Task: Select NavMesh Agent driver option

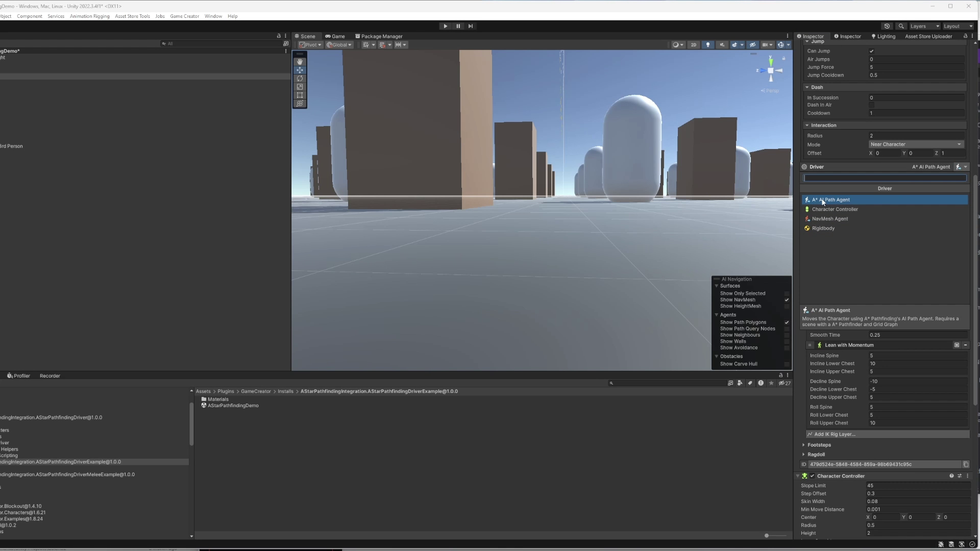Action: coord(884,219)
